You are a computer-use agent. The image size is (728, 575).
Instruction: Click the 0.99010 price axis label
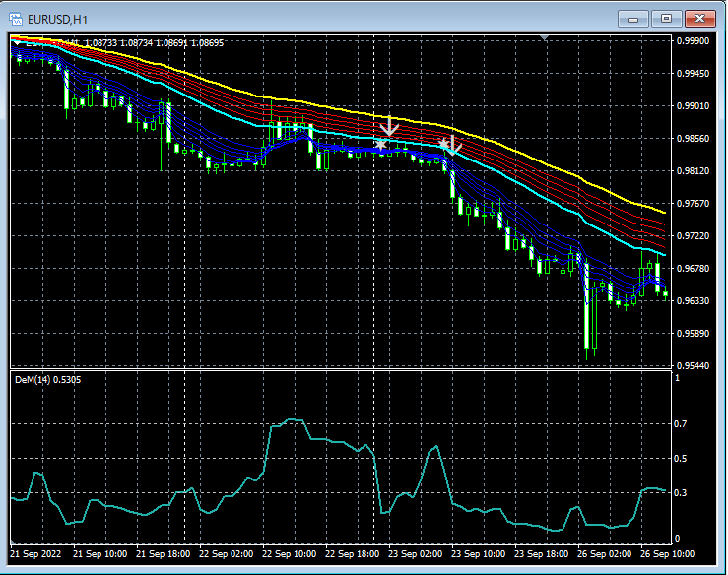[x=694, y=106]
